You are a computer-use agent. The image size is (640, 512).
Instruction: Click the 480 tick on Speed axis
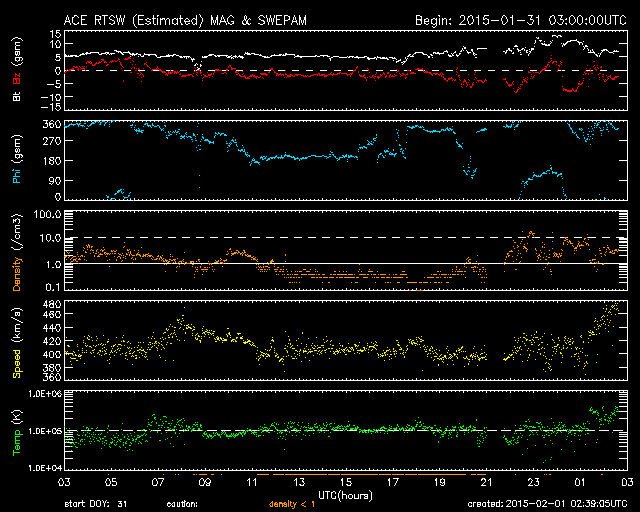(x=47, y=303)
